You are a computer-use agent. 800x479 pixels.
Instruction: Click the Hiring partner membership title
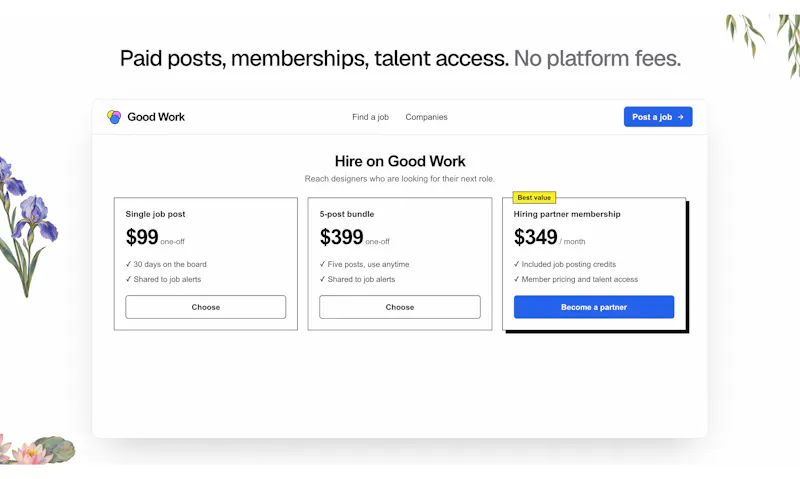click(x=567, y=214)
